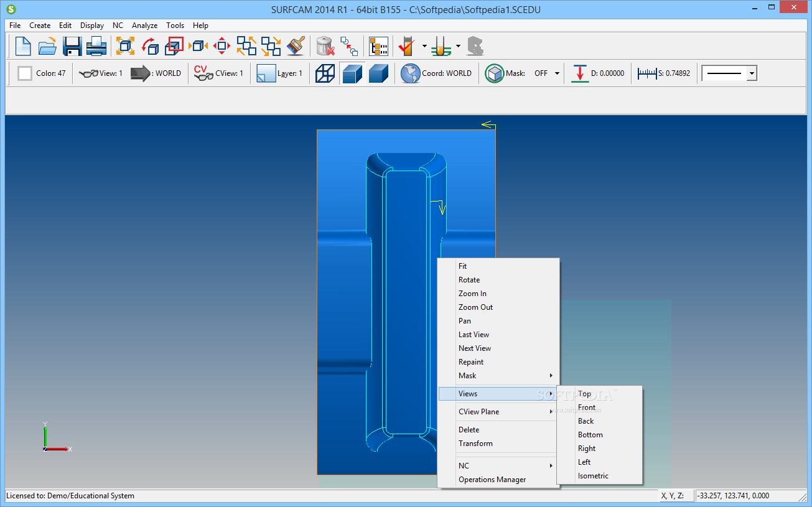The image size is (812, 507).
Task: Open dropdown arrow next to green tool icon
Action: tap(458, 46)
